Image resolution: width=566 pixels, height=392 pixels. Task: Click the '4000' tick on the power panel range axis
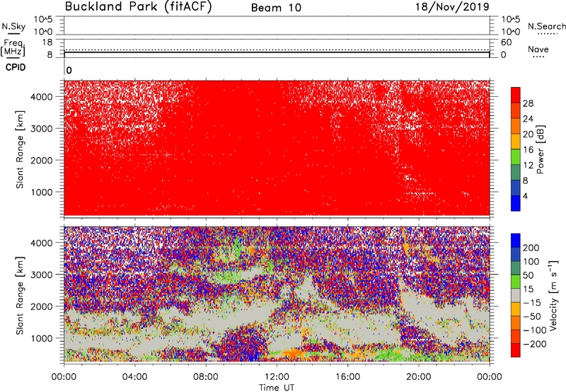pos(42,97)
